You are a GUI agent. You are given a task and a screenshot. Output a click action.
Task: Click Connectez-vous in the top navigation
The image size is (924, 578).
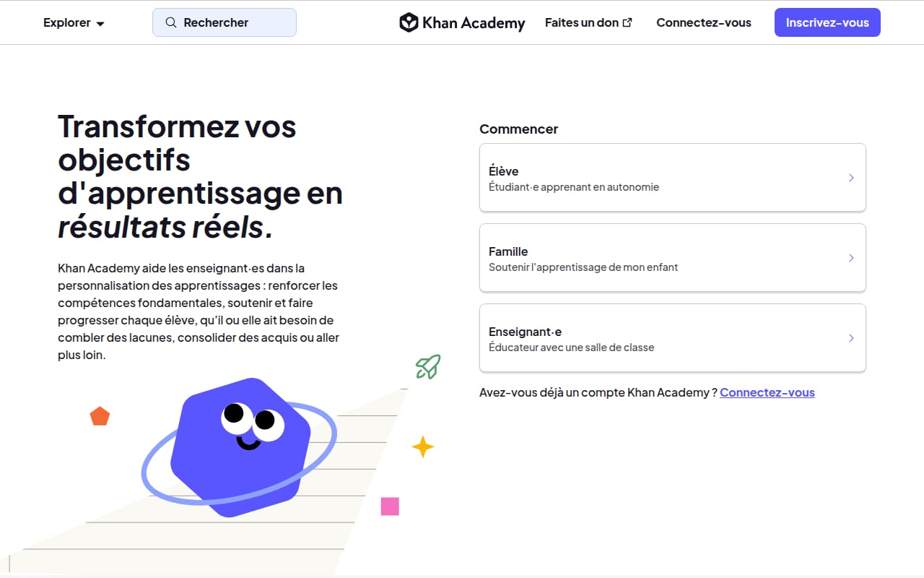(704, 22)
